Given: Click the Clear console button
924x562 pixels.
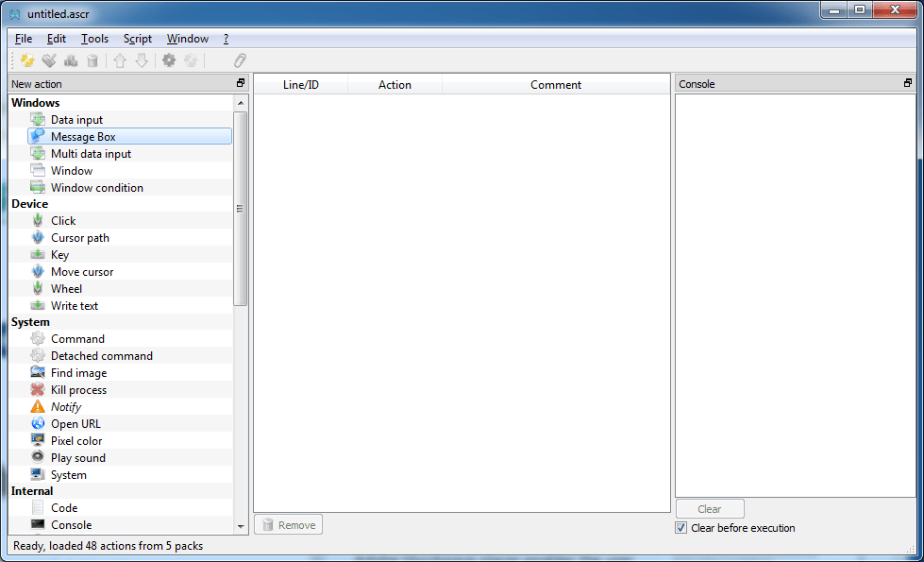Looking at the screenshot, I should 709,508.
